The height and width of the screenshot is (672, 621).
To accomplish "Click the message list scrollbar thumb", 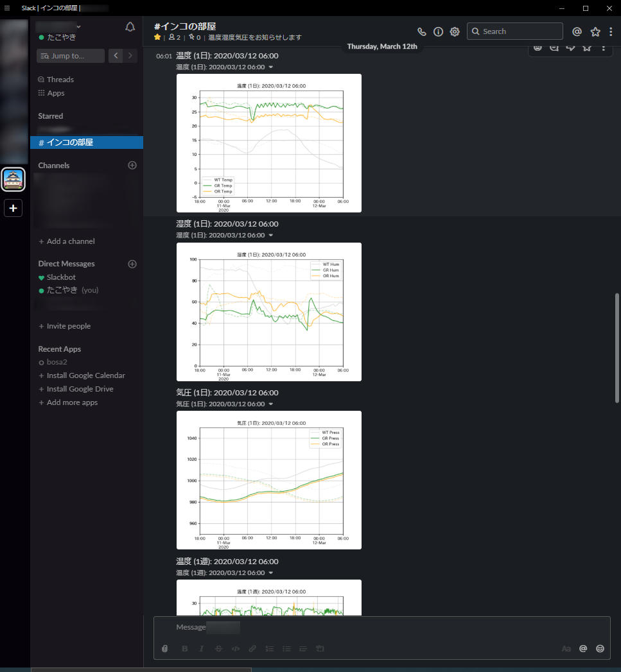I will click(x=617, y=348).
